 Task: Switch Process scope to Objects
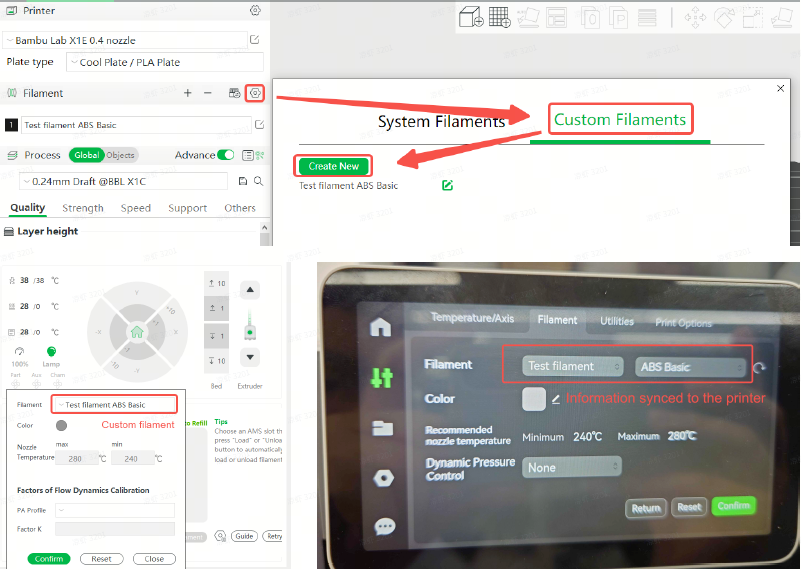[x=120, y=155]
